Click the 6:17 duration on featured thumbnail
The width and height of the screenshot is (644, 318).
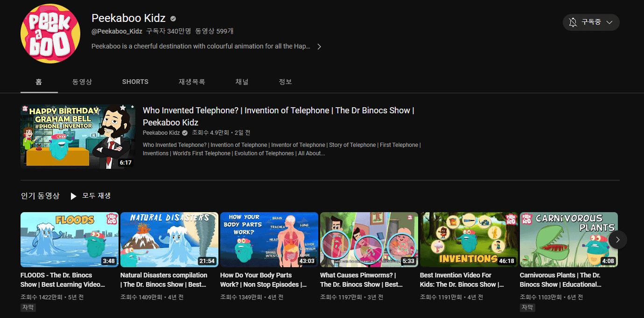(x=126, y=163)
